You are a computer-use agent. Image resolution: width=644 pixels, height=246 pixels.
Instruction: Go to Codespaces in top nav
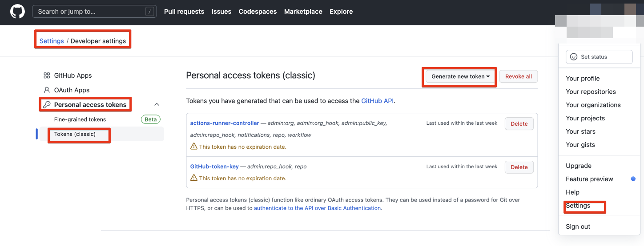click(258, 12)
